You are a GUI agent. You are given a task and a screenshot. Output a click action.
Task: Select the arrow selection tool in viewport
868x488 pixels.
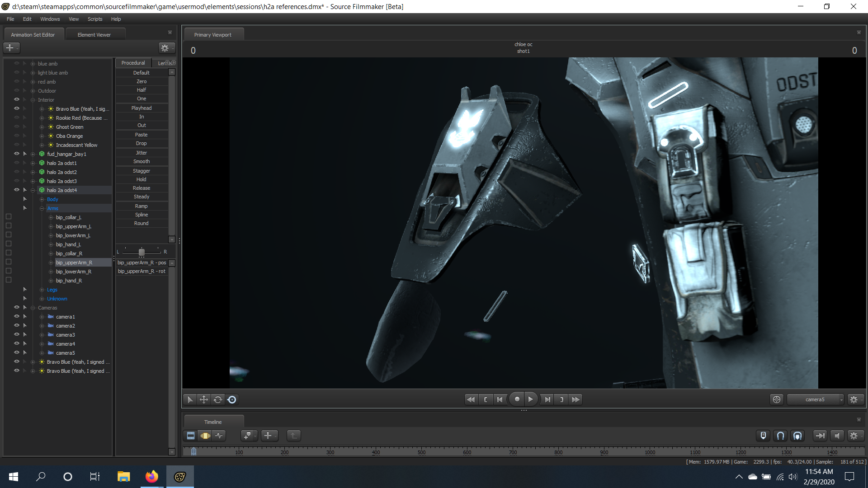pos(190,399)
